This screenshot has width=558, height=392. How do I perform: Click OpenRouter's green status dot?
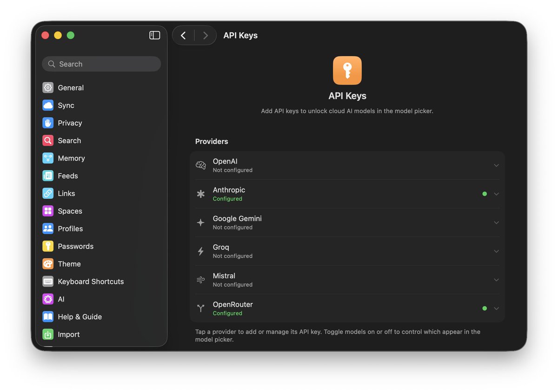(485, 308)
